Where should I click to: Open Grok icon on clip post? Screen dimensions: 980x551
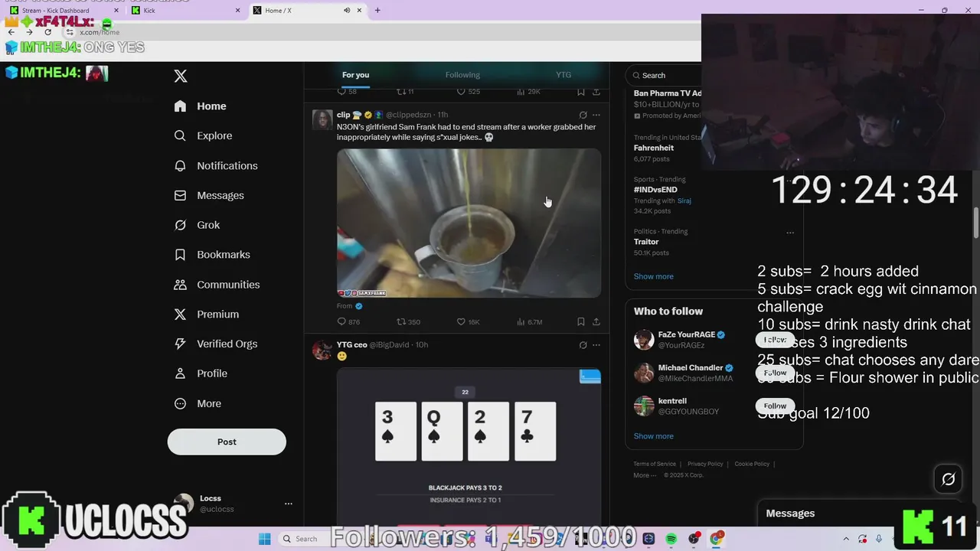[583, 115]
